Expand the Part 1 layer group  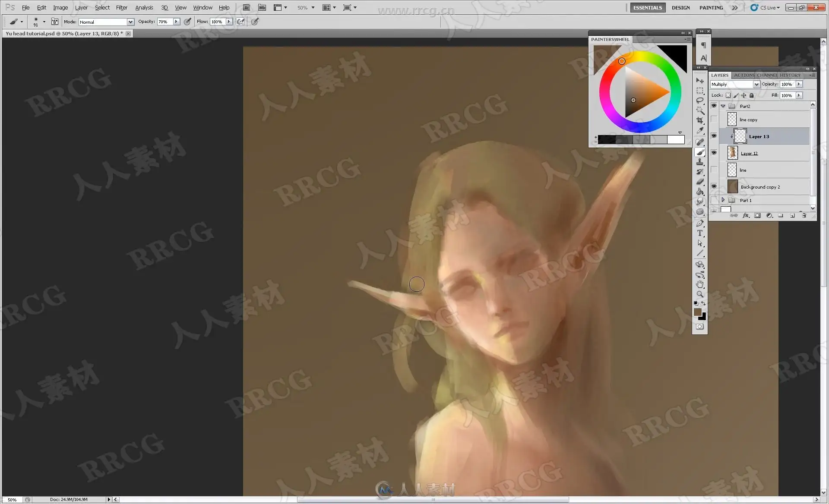click(723, 200)
